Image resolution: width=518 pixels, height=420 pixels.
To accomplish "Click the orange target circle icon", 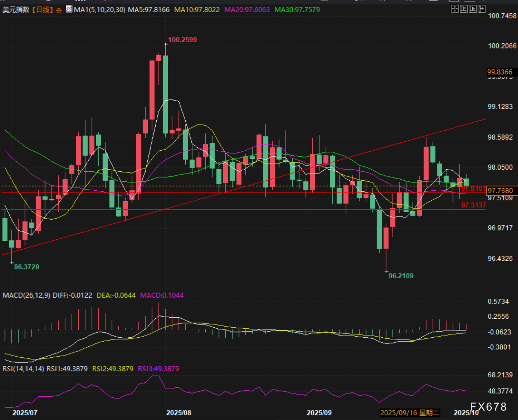I will coord(59,10).
